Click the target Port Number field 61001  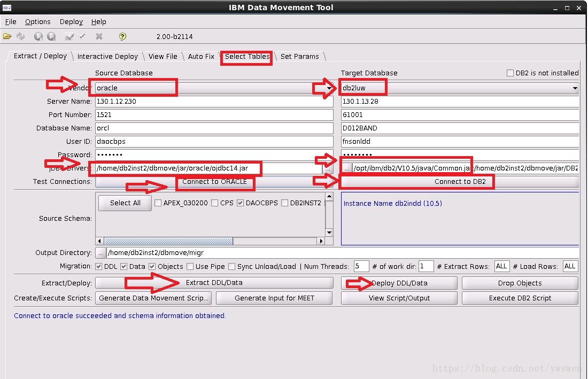[x=460, y=115]
